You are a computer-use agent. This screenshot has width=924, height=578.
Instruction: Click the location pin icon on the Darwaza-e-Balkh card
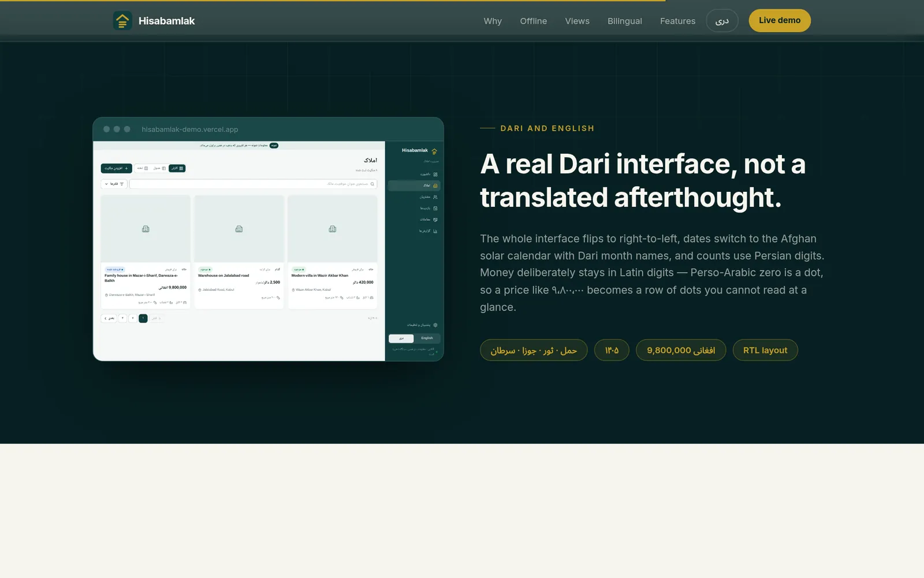pos(106,295)
